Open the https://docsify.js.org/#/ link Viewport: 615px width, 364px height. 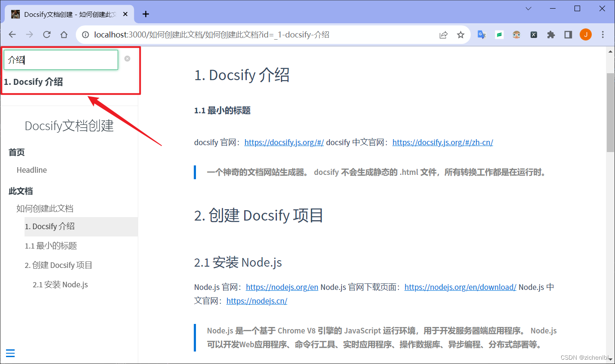(284, 143)
